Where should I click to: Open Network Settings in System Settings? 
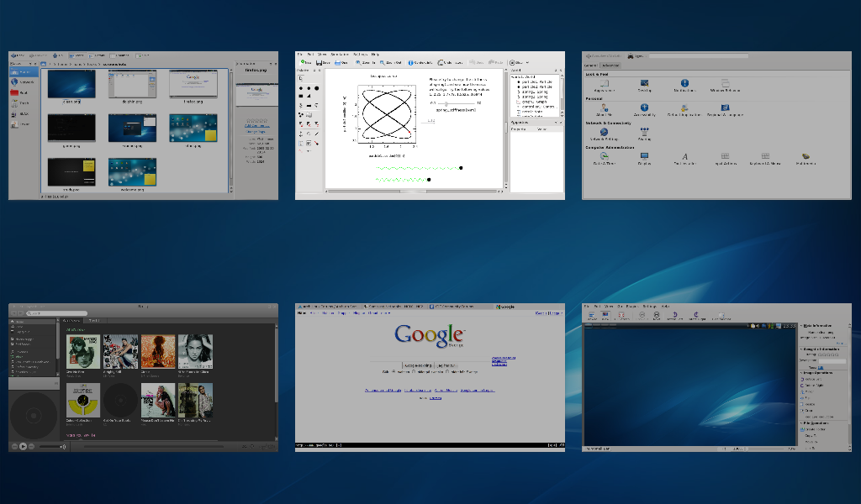604,132
